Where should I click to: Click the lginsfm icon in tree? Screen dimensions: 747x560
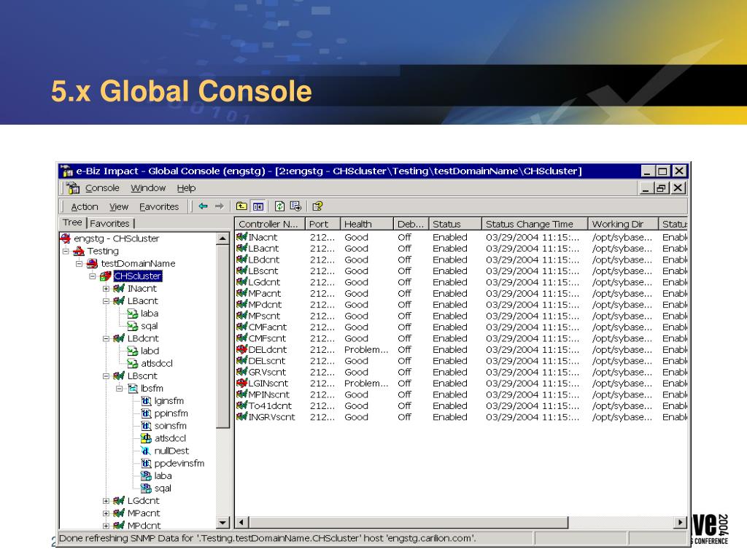146,401
